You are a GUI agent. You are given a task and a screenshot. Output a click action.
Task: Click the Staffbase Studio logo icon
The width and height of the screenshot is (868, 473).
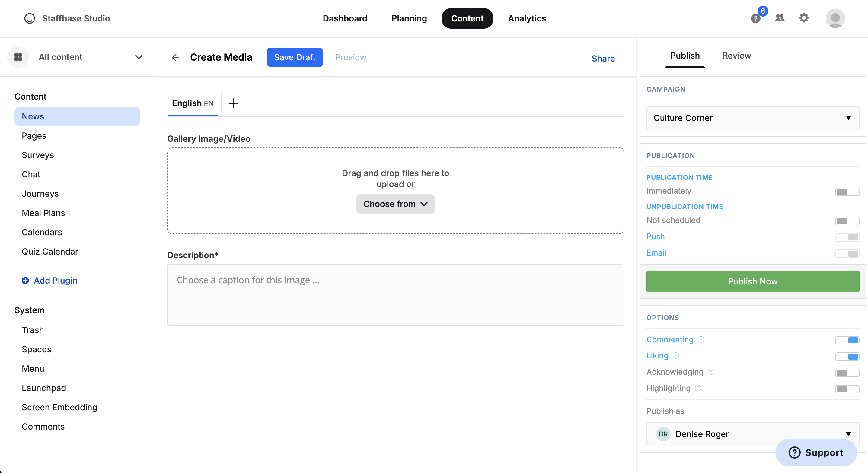tap(30, 18)
